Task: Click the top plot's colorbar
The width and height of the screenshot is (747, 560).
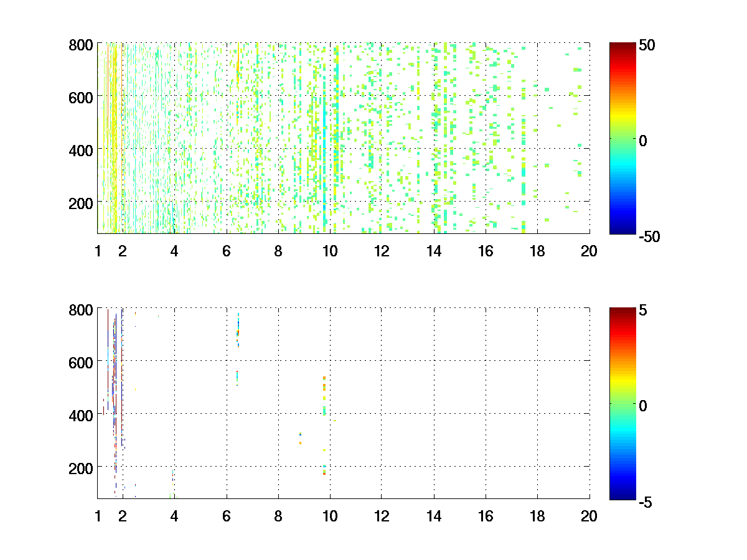Action: click(622, 138)
